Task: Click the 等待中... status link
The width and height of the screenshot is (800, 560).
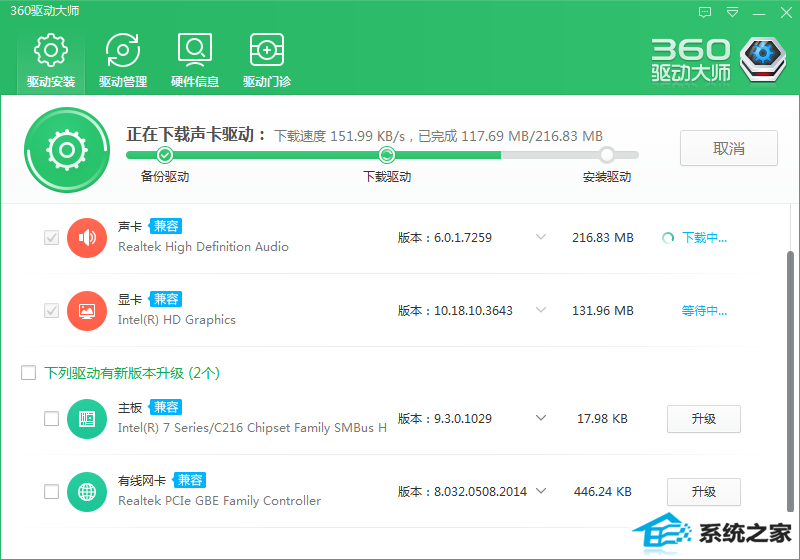Action: [705, 311]
